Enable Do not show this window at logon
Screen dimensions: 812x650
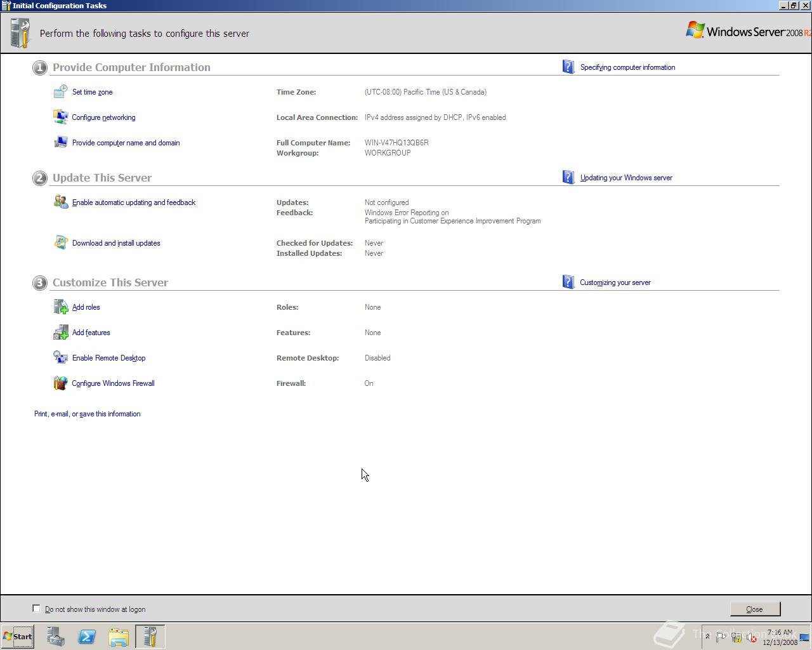tap(36, 608)
